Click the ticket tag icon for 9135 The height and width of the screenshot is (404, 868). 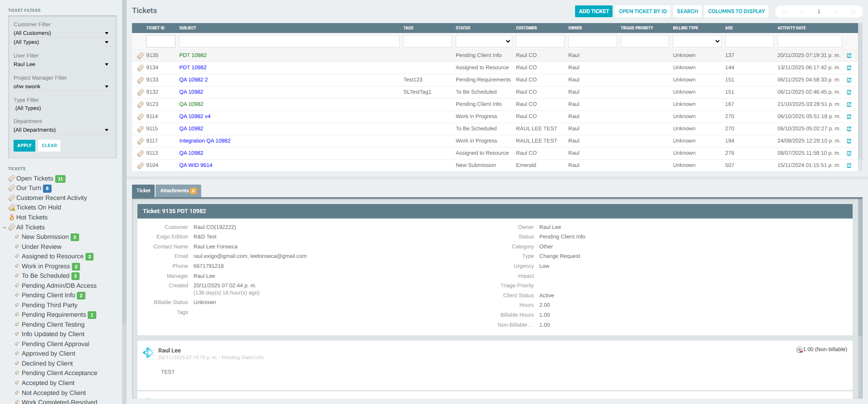[141, 56]
